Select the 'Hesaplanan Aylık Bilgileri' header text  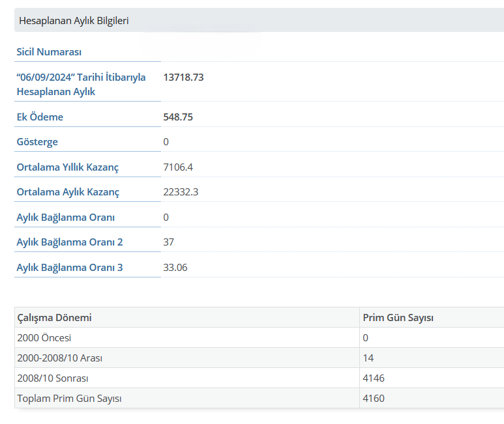[74, 21]
